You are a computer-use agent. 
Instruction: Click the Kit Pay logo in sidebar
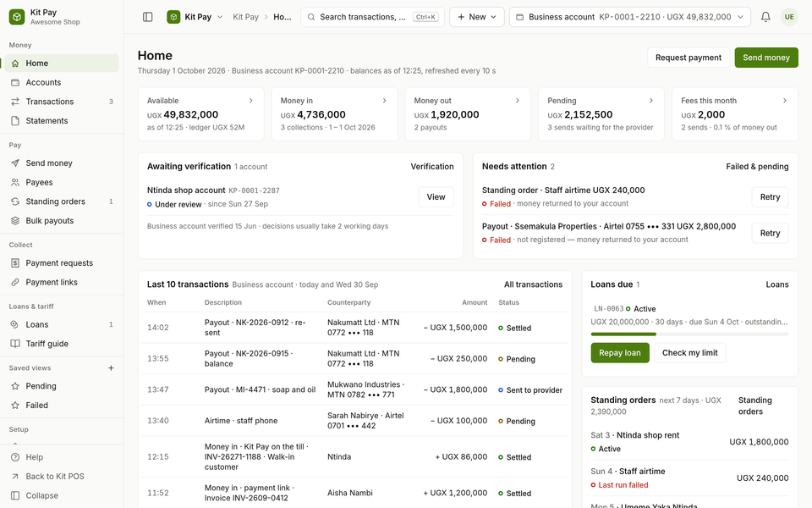click(x=17, y=17)
